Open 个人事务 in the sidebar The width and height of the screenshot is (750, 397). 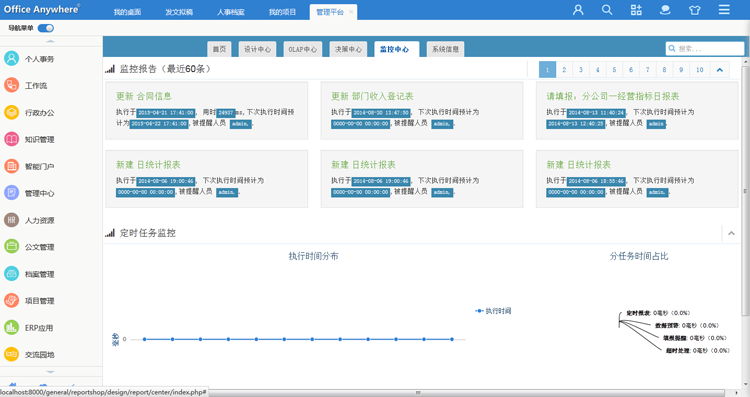pyautogui.click(x=39, y=59)
